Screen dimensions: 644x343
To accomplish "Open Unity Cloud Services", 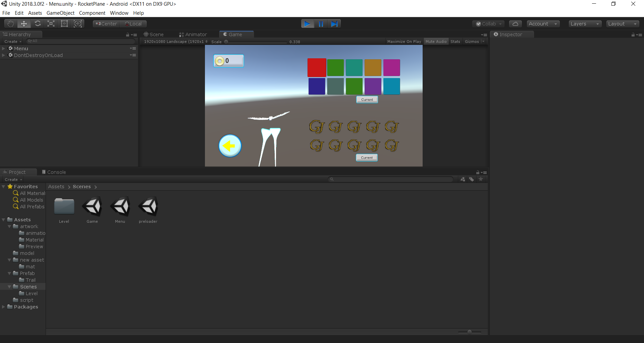I will coord(515,23).
